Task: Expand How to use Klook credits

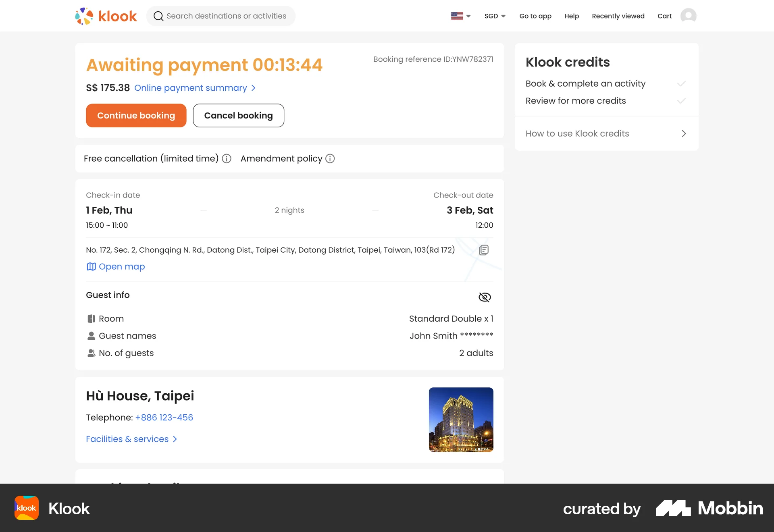Action: (x=684, y=134)
